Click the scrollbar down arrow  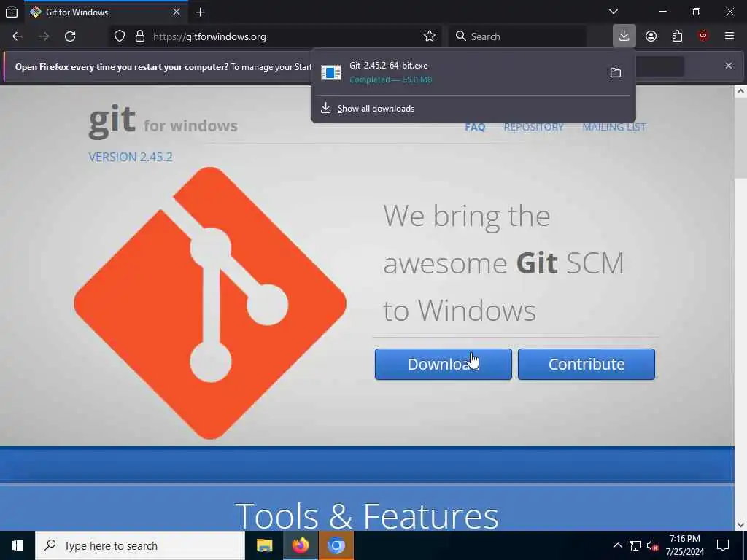740,525
